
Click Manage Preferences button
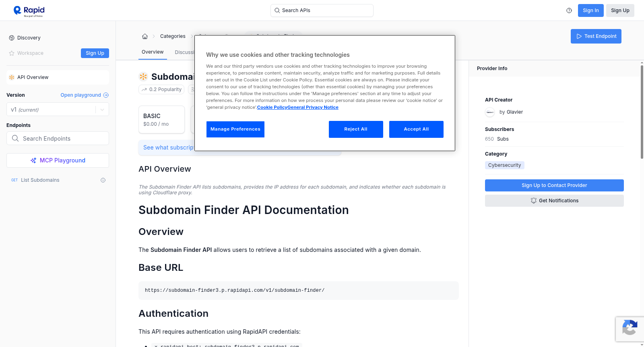coord(235,129)
